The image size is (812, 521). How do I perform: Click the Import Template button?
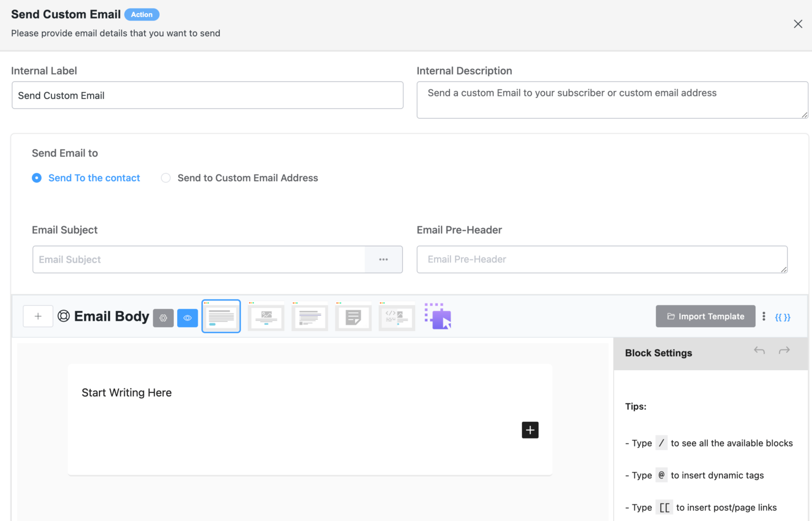click(705, 316)
